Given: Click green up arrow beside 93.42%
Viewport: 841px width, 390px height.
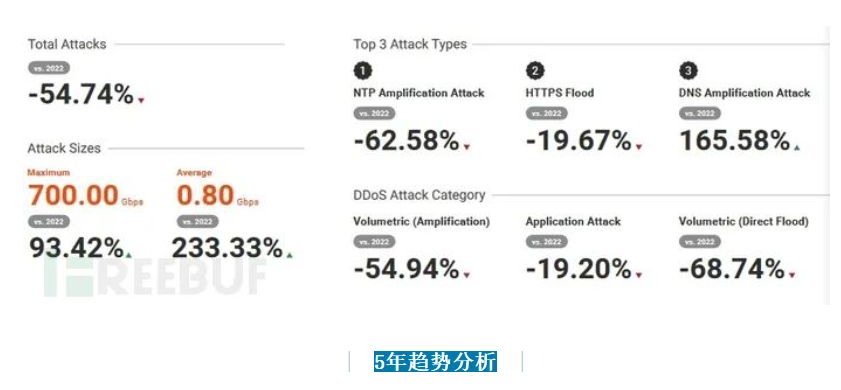Looking at the screenshot, I should 129,255.
